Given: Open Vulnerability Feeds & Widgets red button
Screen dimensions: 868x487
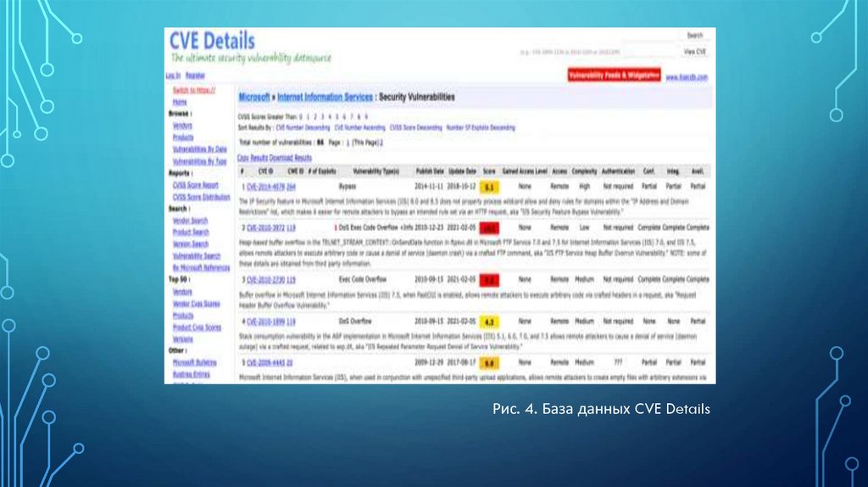Looking at the screenshot, I should coord(614,75).
